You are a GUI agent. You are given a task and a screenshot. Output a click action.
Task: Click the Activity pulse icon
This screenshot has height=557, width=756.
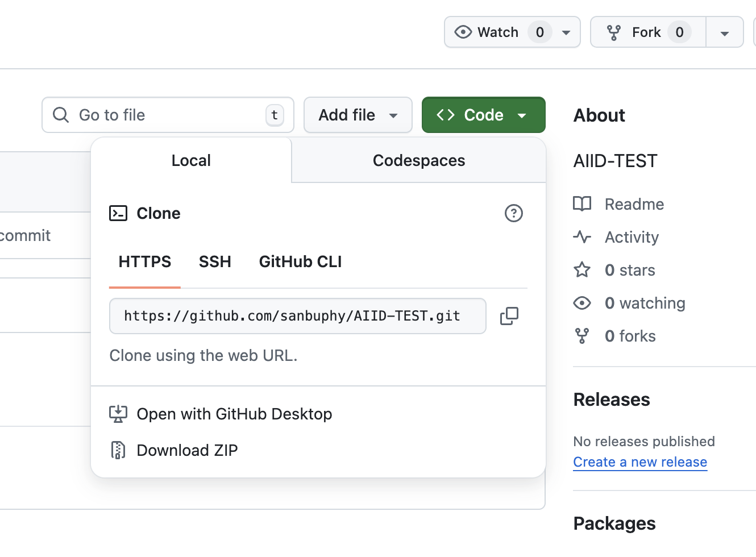[582, 237]
